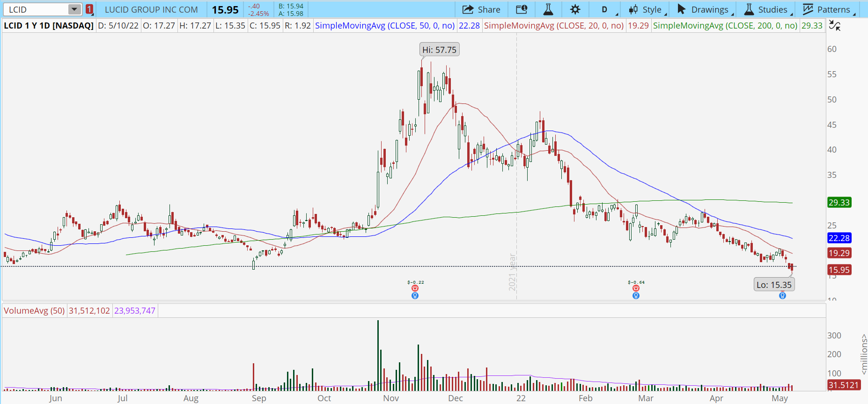
Task: Click the red 31.5121 volume axis label
Action: (x=844, y=385)
